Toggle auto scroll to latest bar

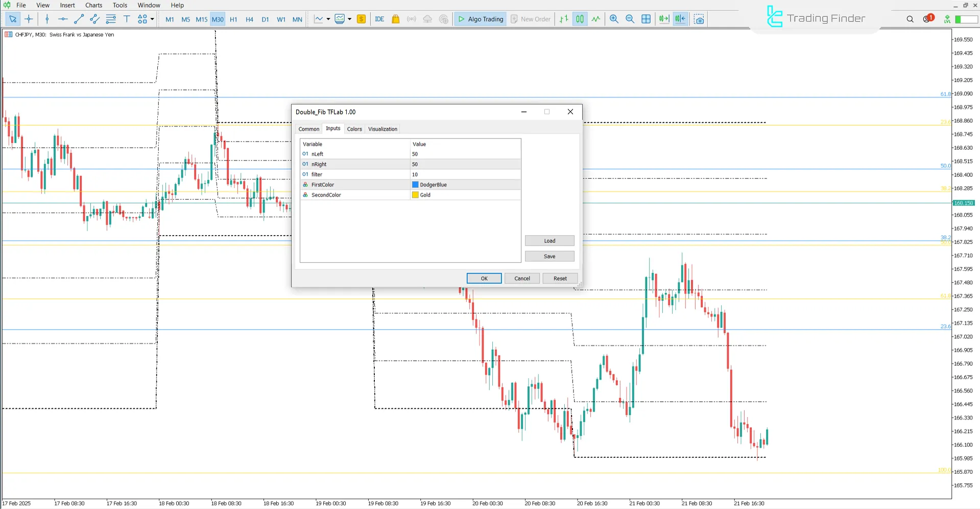(664, 19)
